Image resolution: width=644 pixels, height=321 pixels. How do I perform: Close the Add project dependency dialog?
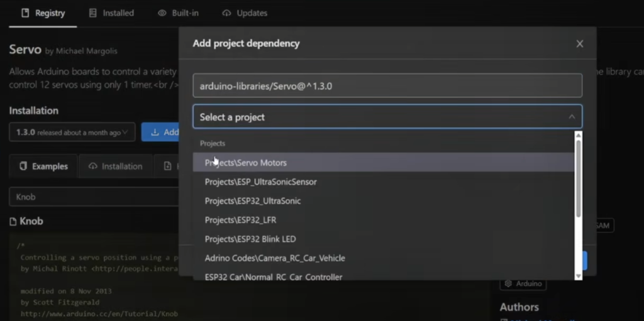coord(579,43)
